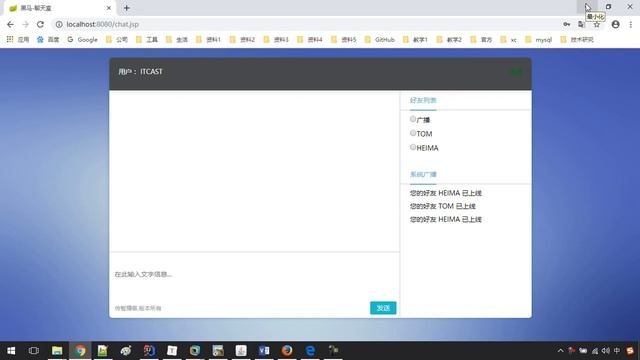Open the 生活 bookmark folder

coord(177,40)
